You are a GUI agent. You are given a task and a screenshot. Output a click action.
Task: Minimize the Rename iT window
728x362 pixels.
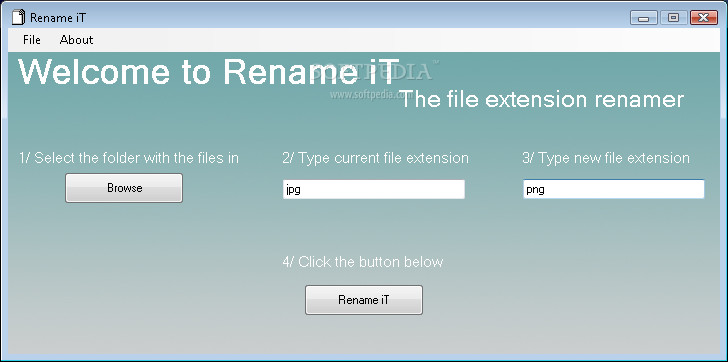pyautogui.click(x=644, y=18)
